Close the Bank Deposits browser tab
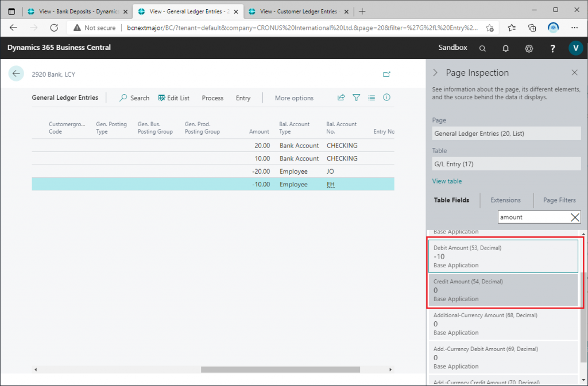Image resolution: width=588 pixels, height=386 pixels. pyautogui.click(x=125, y=11)
